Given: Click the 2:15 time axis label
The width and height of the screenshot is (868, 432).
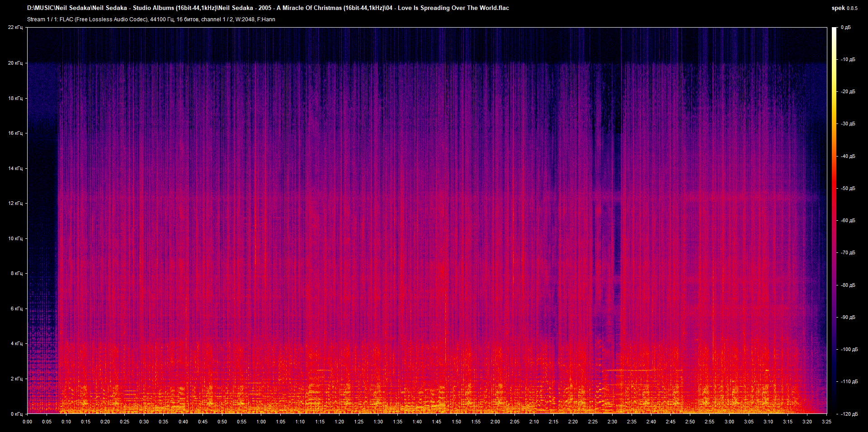Looking at the screenshot, I should (x=554, y=422).
